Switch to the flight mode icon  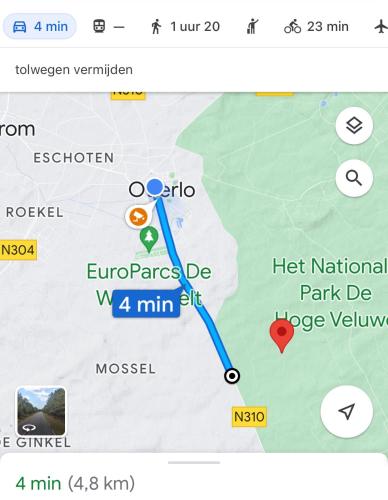(381, 26)
